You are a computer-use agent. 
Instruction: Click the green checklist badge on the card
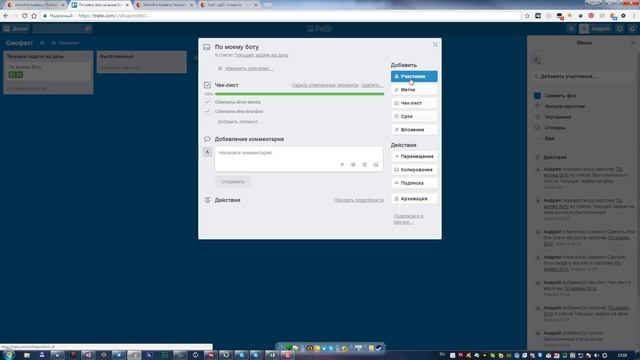(x=16, y=74)
